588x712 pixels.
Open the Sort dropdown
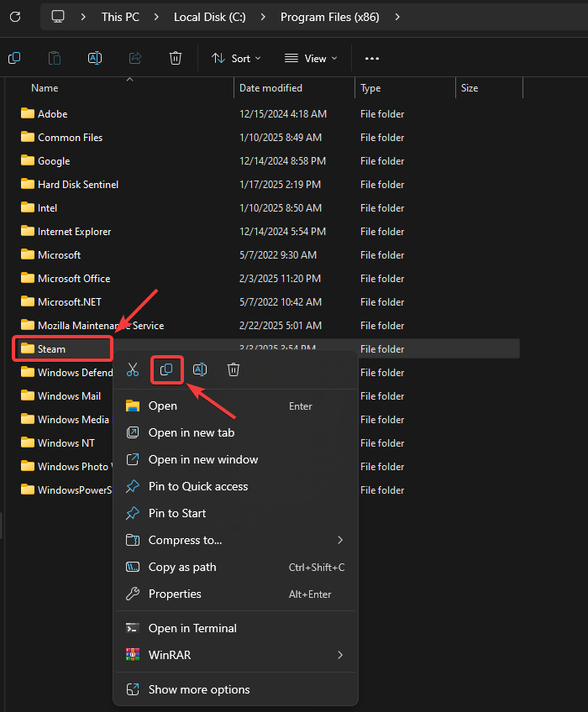[x=236, y=58]
